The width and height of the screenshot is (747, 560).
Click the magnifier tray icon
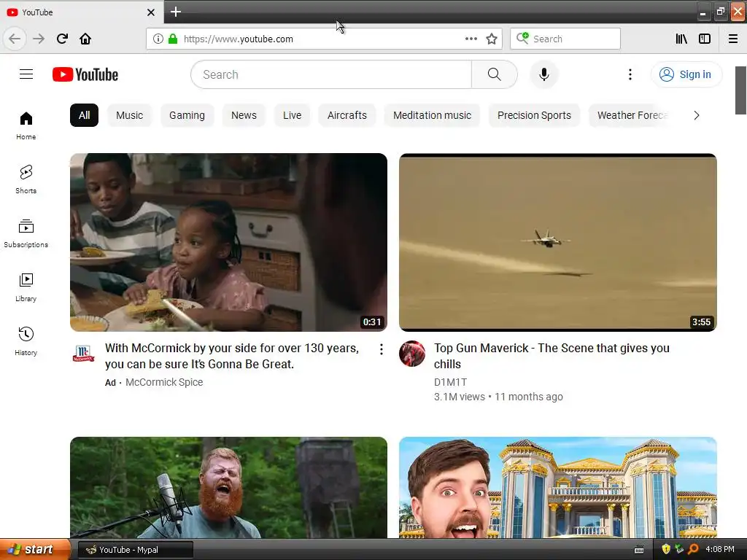(693, 550)
